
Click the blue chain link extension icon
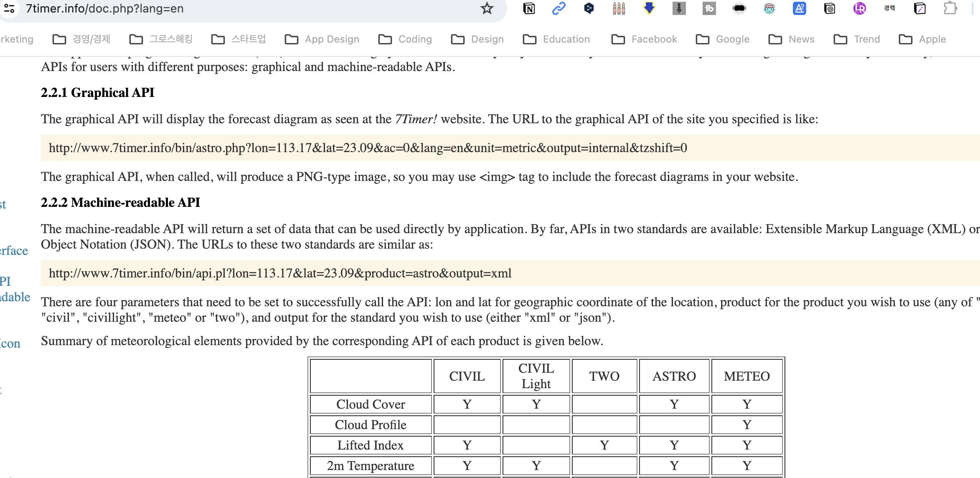point(559,8)
